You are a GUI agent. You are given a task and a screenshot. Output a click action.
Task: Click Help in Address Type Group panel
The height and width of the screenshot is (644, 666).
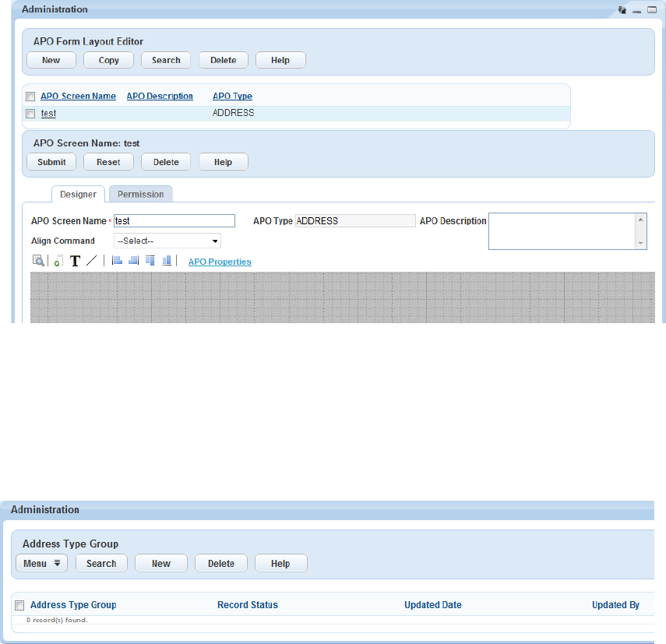point(280,563)
